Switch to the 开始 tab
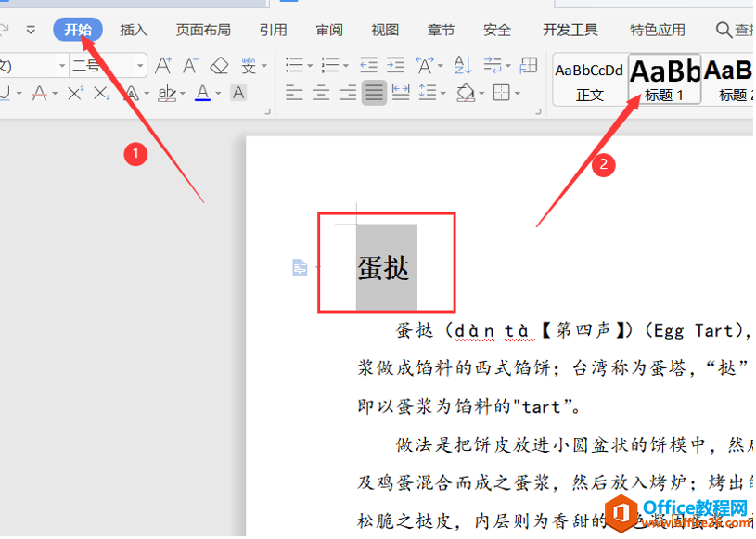Viewport: 756px width, 539px height. point(78,30)
